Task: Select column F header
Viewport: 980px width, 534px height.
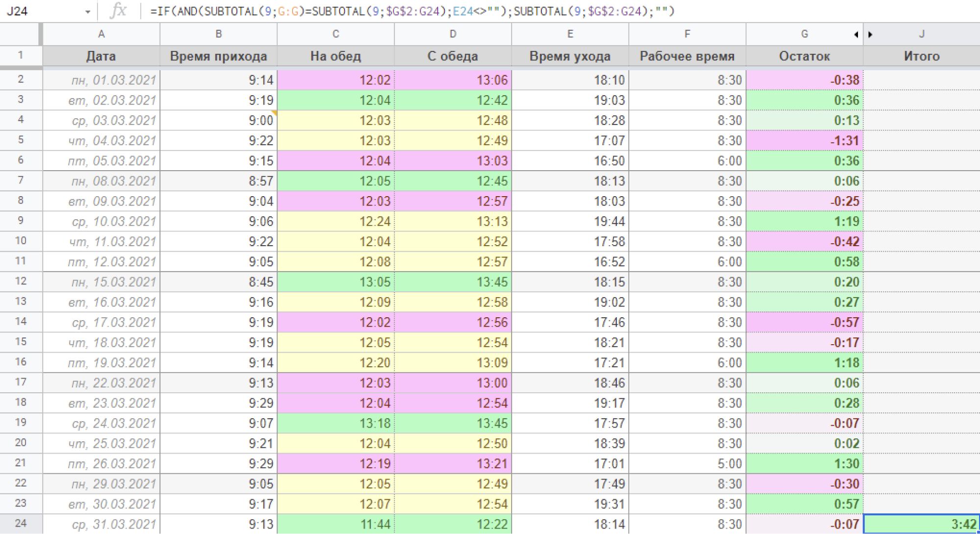Action: coord(687,34)
